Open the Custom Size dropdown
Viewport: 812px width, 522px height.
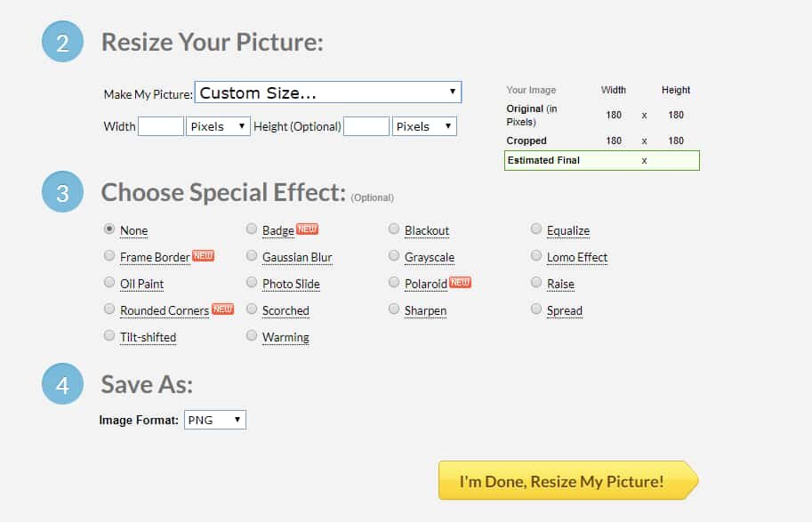pos(327,92)
